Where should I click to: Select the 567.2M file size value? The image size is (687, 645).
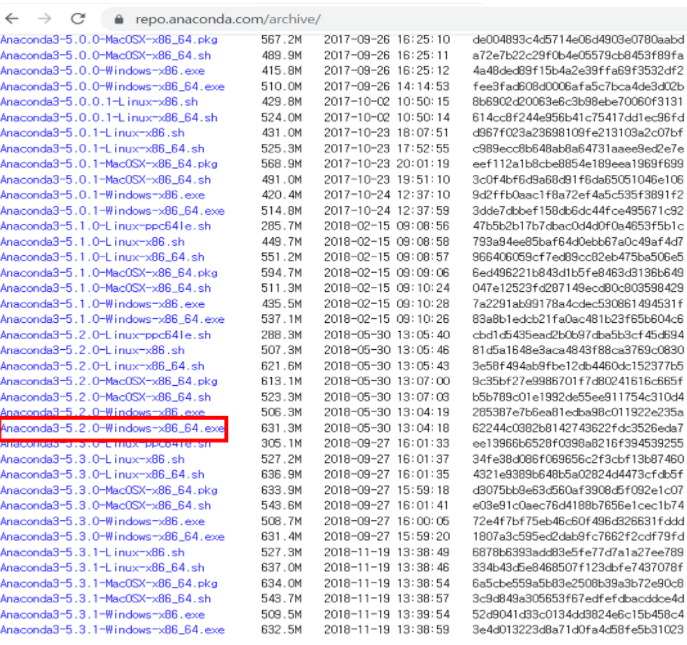[x=281, y=40]
